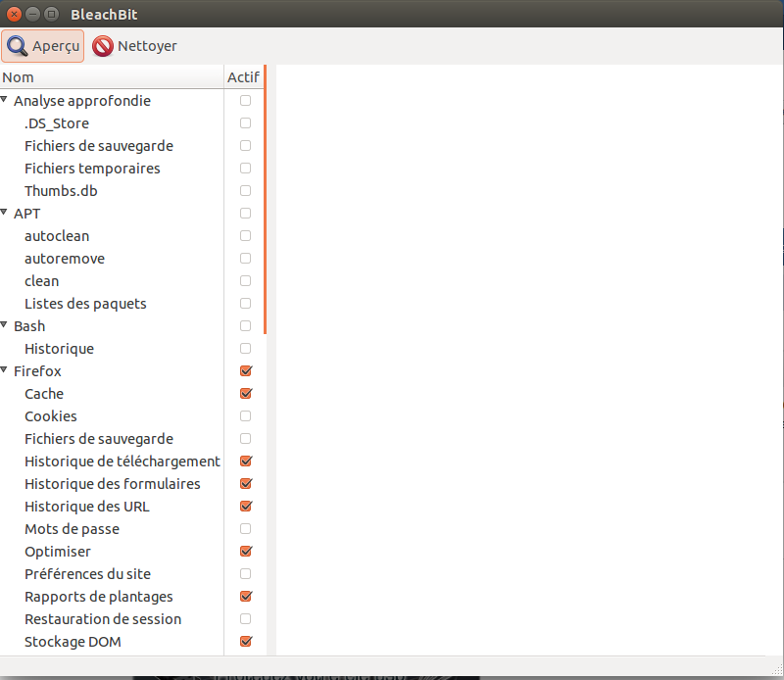Uncheck Historique des URL
The width and height of the screenshot is (784, 680).
(x=246, y=506)
